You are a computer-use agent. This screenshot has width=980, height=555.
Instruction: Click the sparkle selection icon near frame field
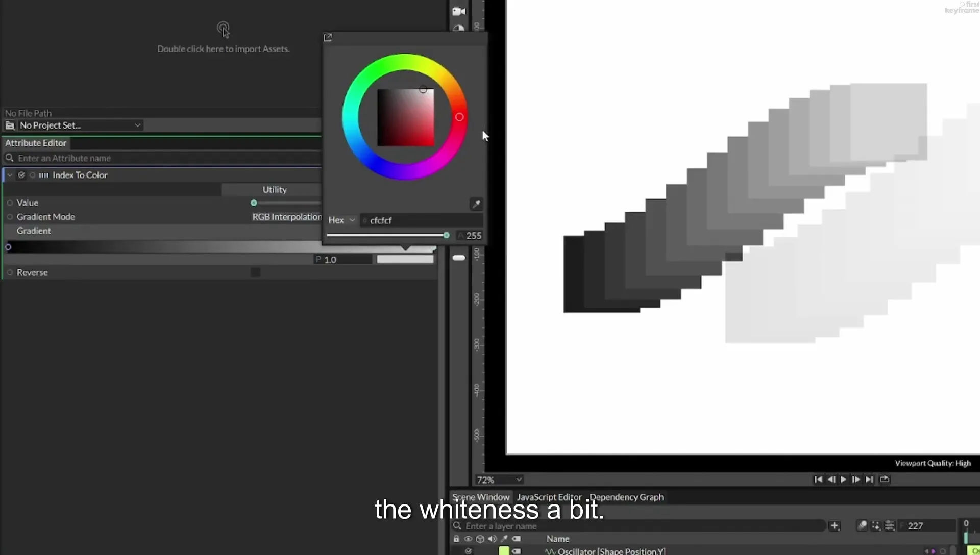click(876, 525)
